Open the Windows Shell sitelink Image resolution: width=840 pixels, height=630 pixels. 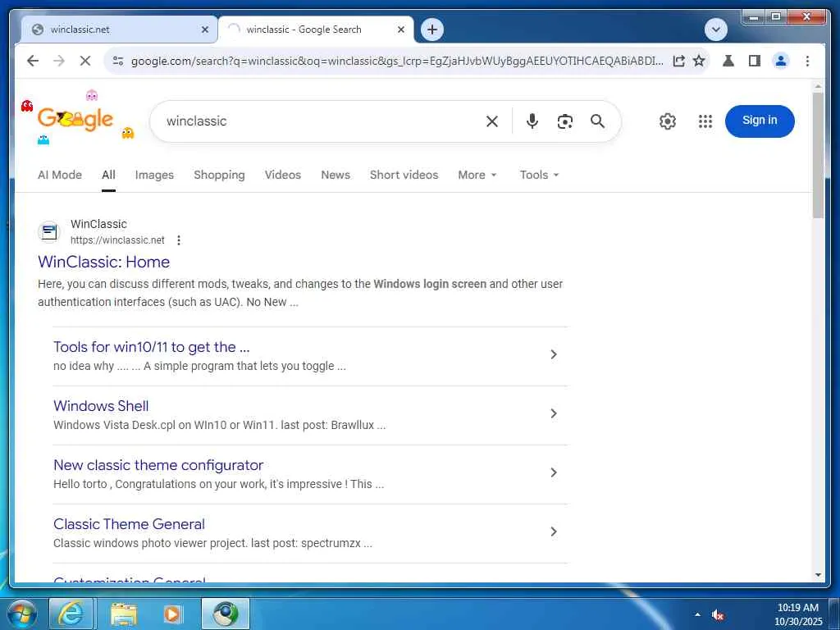click(101, 406)
